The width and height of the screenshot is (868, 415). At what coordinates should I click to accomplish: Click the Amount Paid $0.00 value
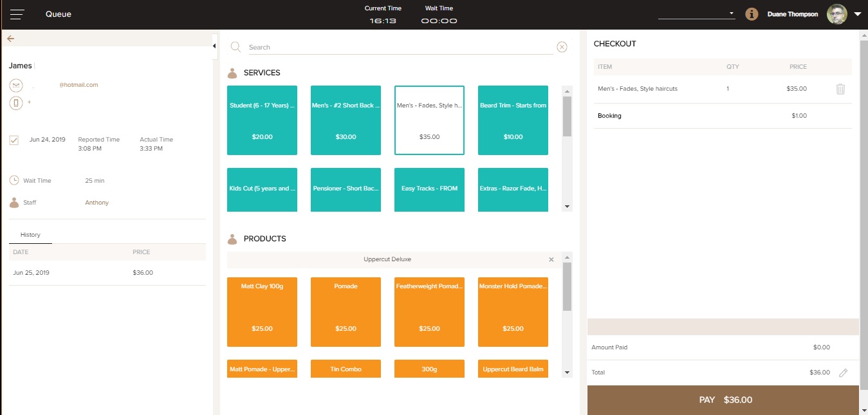(822, 347)
